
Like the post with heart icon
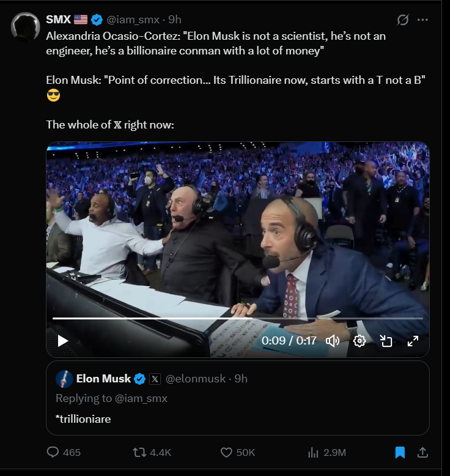[226, 452]
